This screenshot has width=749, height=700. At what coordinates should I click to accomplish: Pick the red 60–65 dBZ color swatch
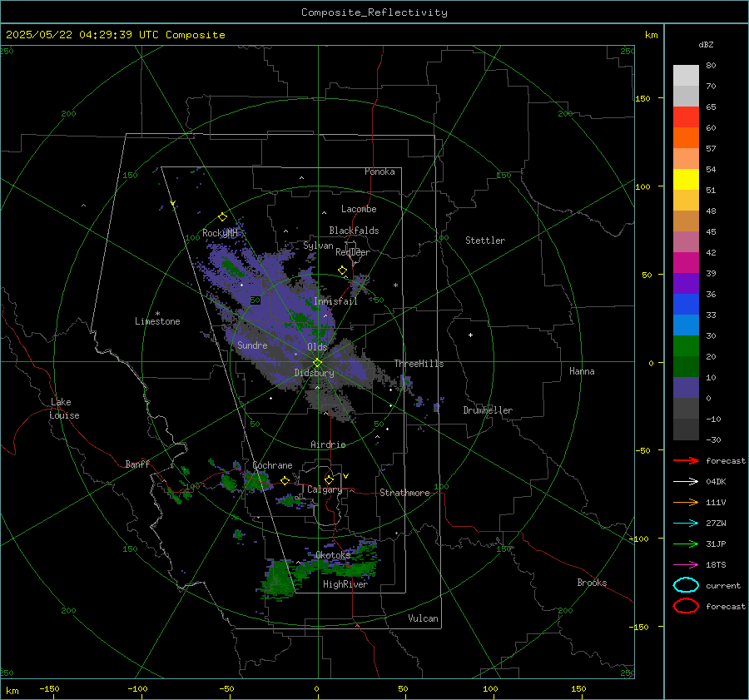pyautogui.click(x=686, y=117)
